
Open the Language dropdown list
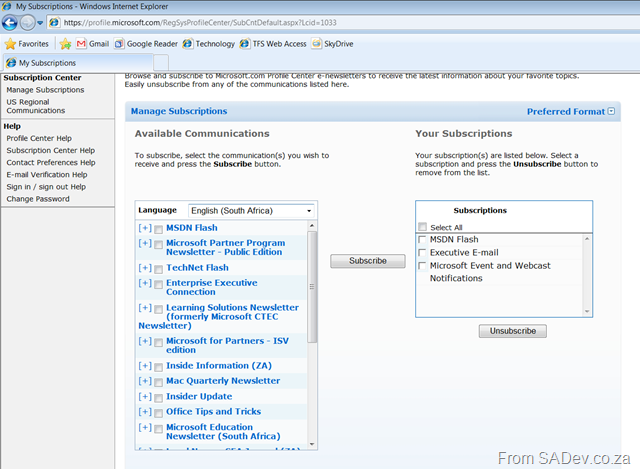(x=251, y=211)
